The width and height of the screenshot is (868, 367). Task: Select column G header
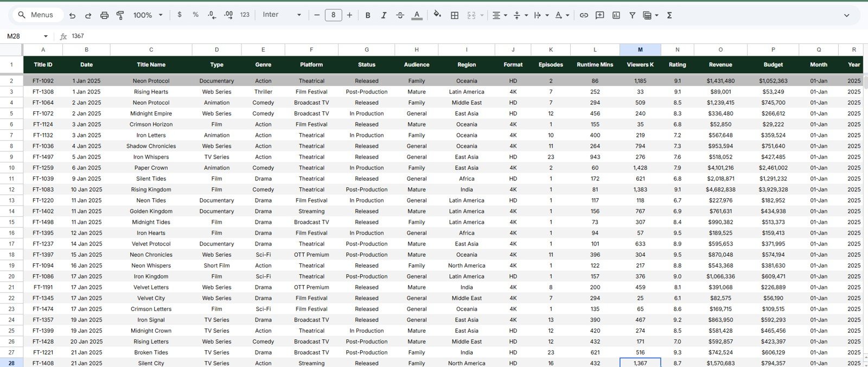pos(367,49)
